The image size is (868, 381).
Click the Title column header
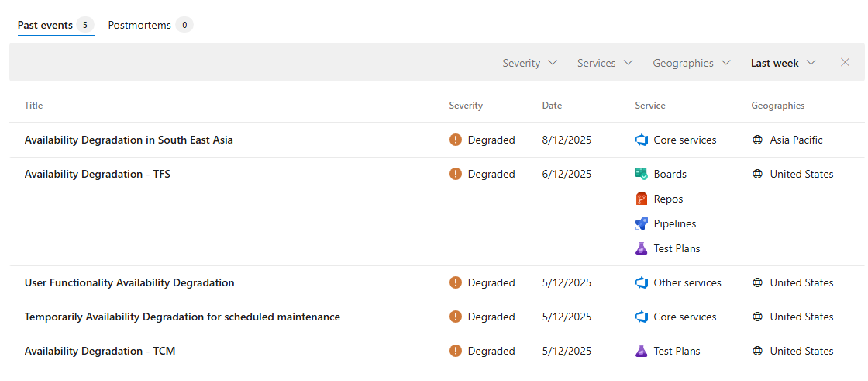coord(34,106)
